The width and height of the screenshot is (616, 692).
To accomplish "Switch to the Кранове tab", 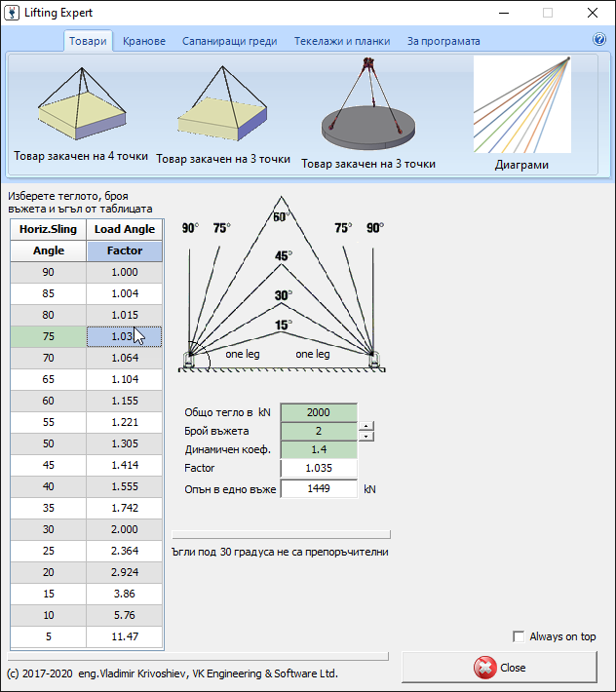I will (x=144, y=41).
